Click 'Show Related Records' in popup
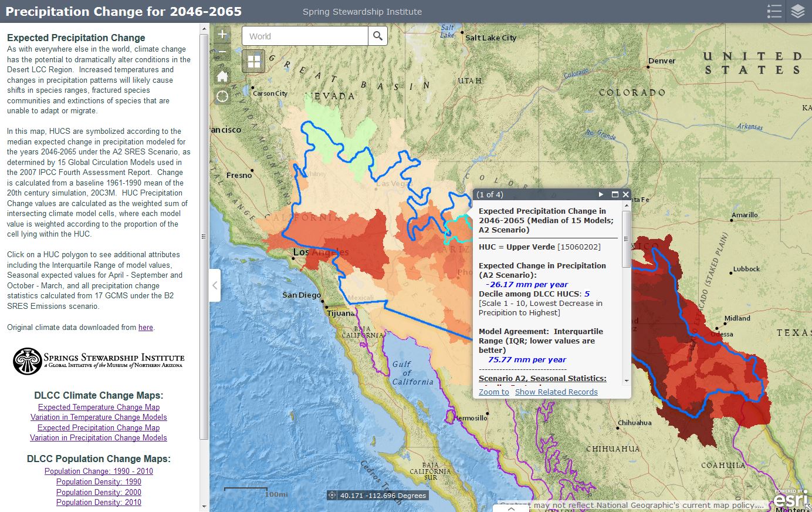The height and width of the screenshot is (512, 812). (x=556, y=392)
